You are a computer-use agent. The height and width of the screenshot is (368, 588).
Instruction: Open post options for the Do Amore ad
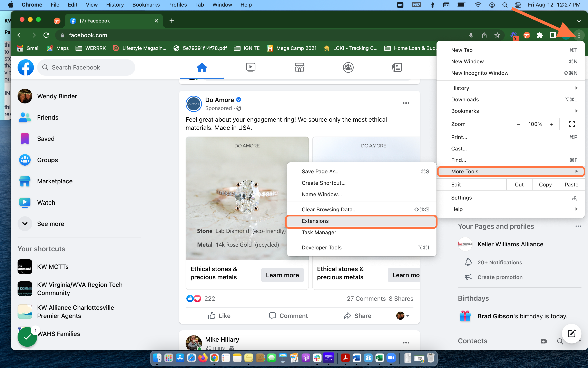click(406, 103)
